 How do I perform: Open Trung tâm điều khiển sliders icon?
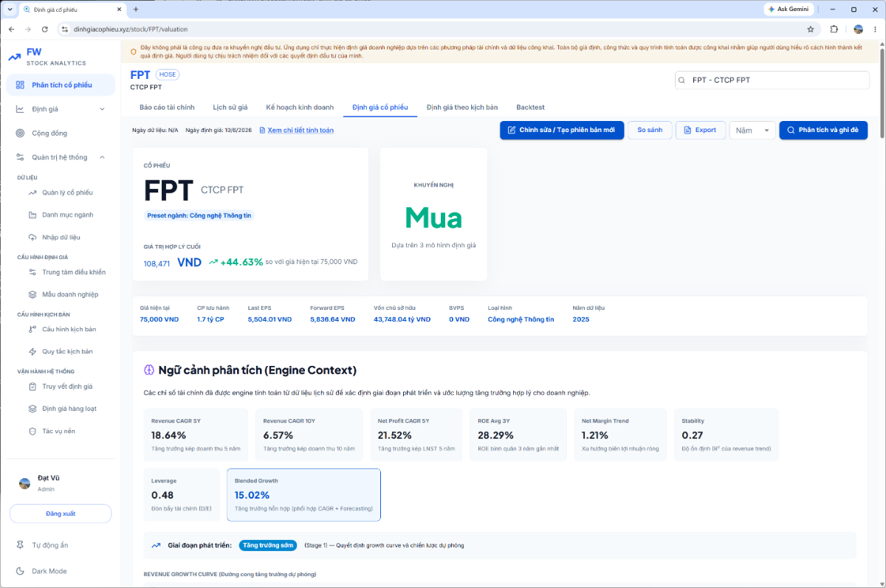[32, 272]
